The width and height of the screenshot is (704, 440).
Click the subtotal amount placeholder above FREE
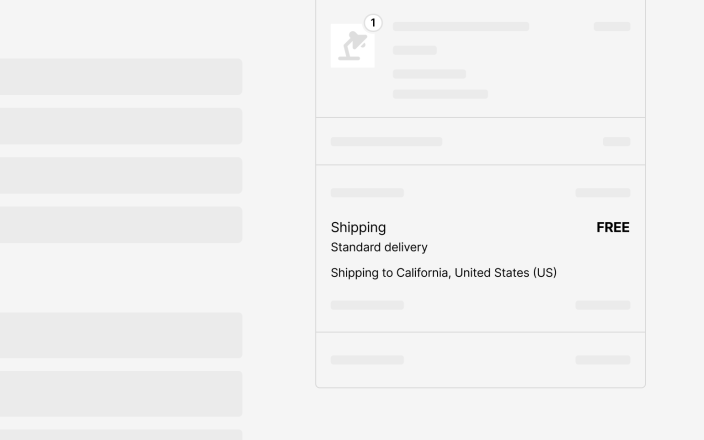603,193
